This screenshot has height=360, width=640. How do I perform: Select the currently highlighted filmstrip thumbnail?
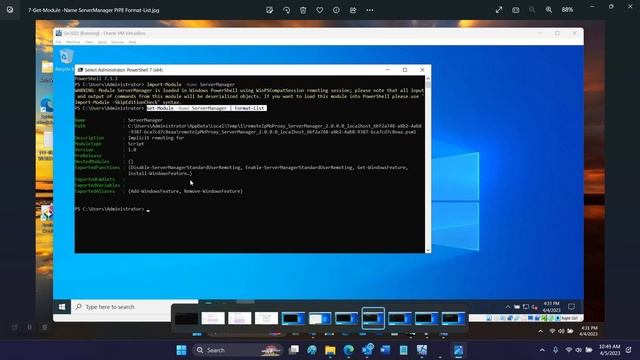373,318
